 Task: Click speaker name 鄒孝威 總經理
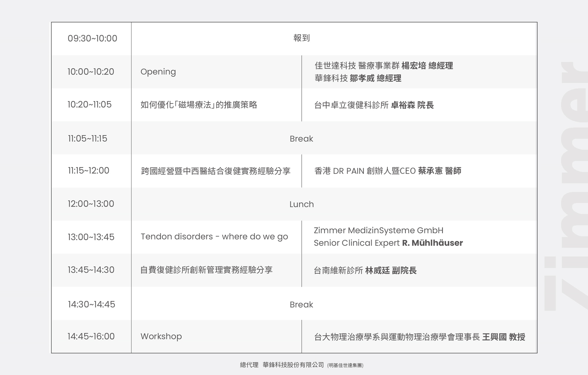coord(375,78)
